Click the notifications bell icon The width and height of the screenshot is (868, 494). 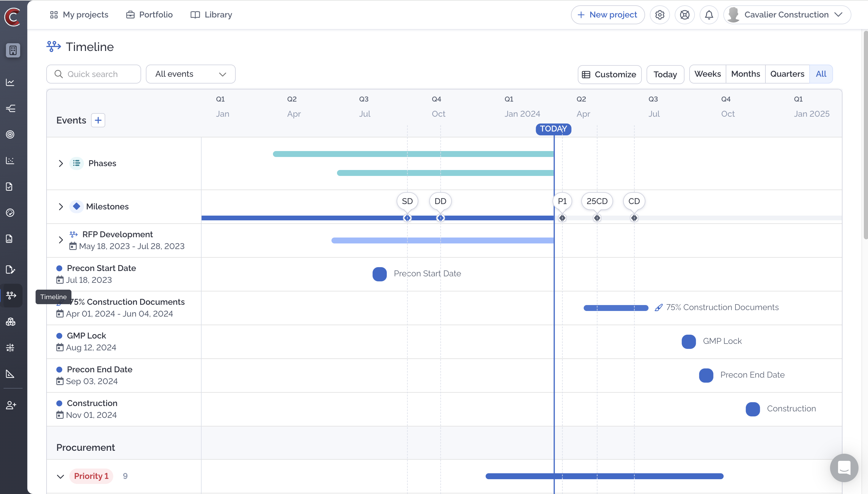point(709,15)
